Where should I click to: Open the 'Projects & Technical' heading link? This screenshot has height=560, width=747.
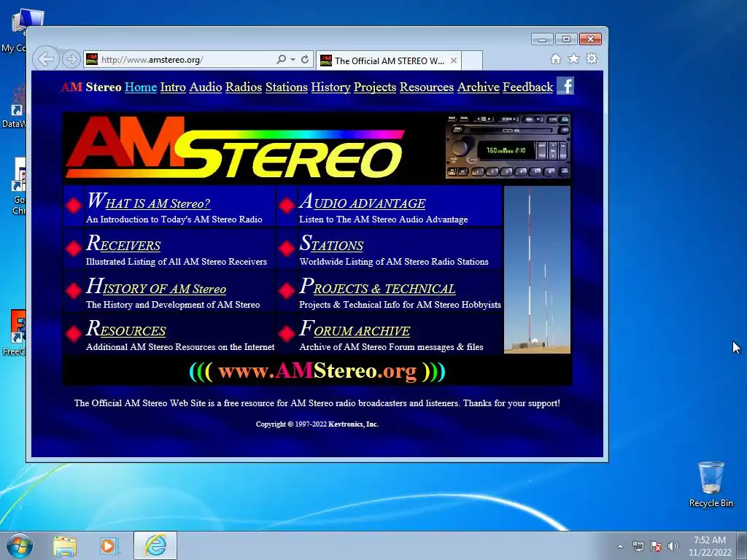tap(377, 287)
